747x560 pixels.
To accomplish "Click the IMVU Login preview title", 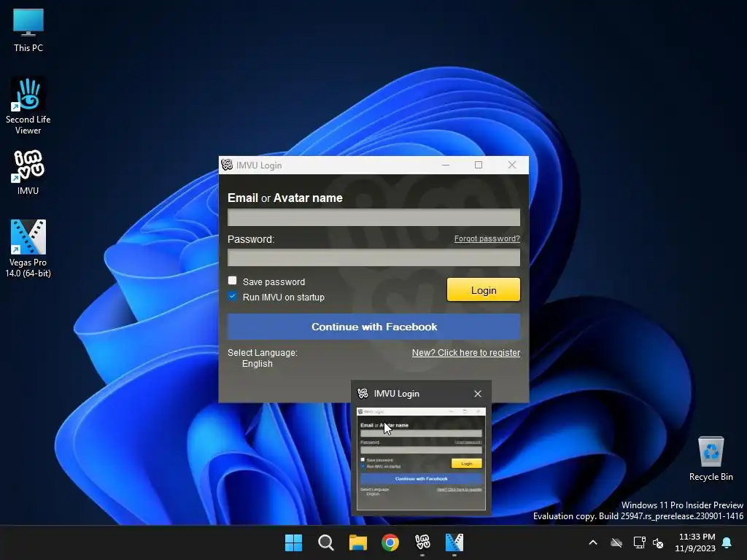I will pyautogui.click(x=396, y=394).
